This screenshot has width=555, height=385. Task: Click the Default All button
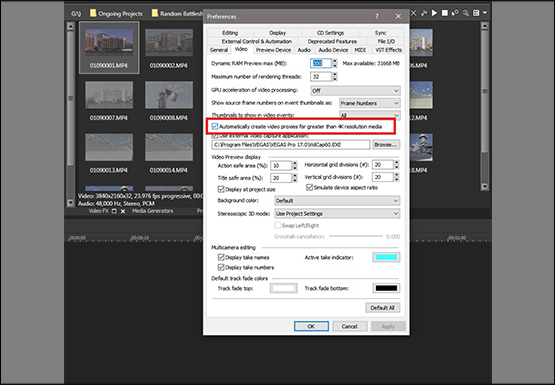(383, 308)
